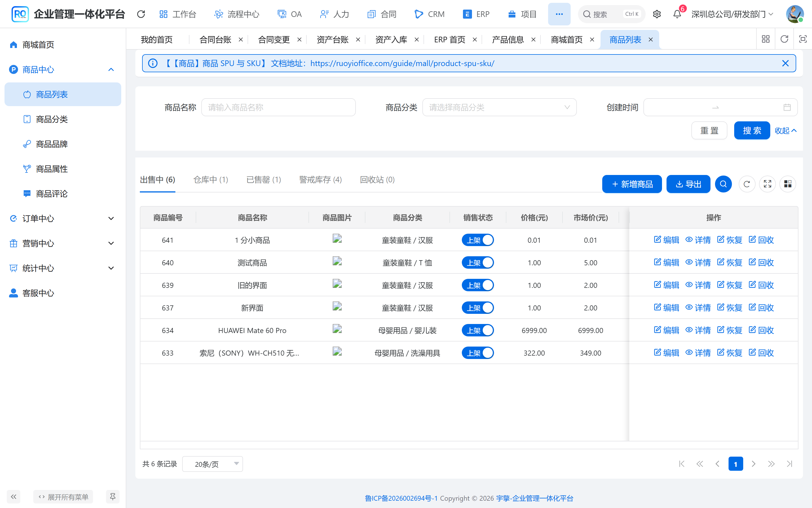The image size is (812, 508).
Task: Open the 商品分类 select dropdown
Action: pos(499,107)
